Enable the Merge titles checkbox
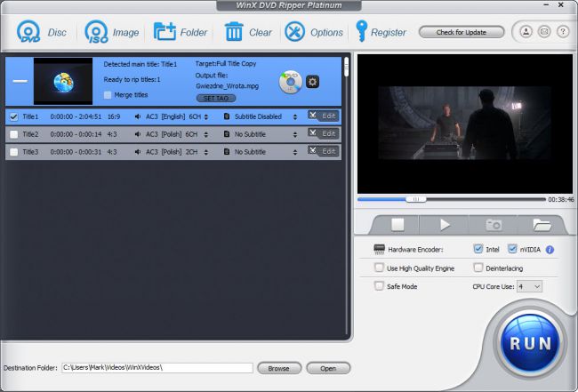This screenshot has height=392, width=578. pos(108,94)
